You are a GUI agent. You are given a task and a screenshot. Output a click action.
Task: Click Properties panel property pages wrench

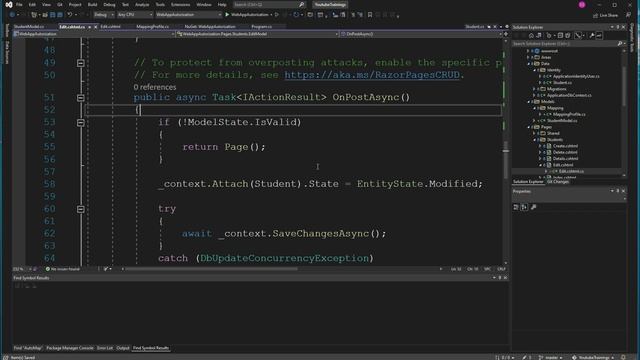[x=533, y=207]
